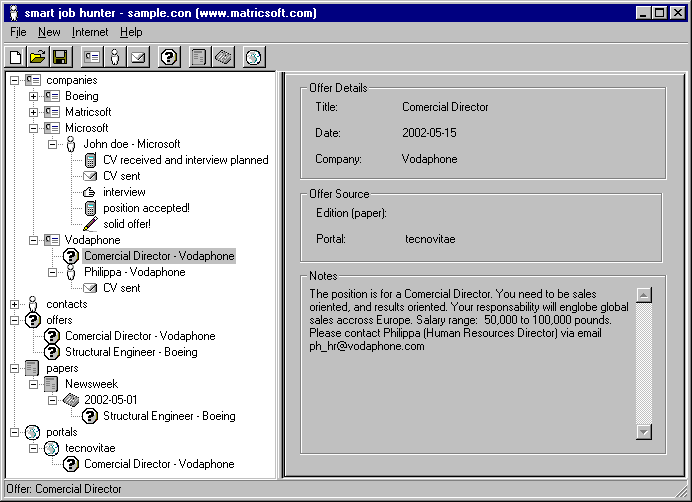Click the Save floppy disk toolbar icon
Screen dimensions: 692x502
click(60, 57)
